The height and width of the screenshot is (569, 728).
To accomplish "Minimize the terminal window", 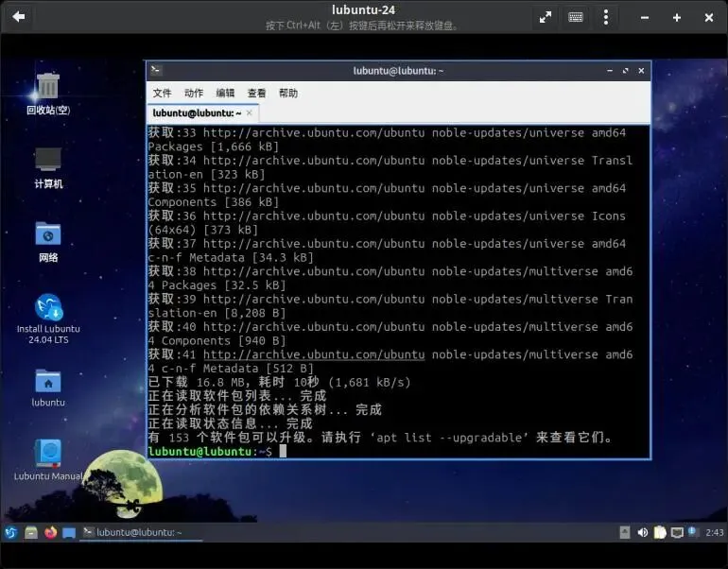I will pos(610,71).
